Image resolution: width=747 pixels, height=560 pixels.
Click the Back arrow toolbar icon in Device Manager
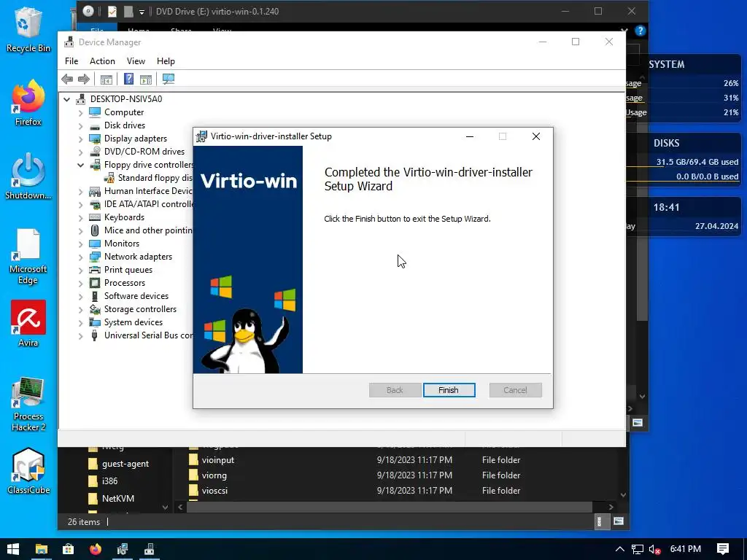(67, 79)
